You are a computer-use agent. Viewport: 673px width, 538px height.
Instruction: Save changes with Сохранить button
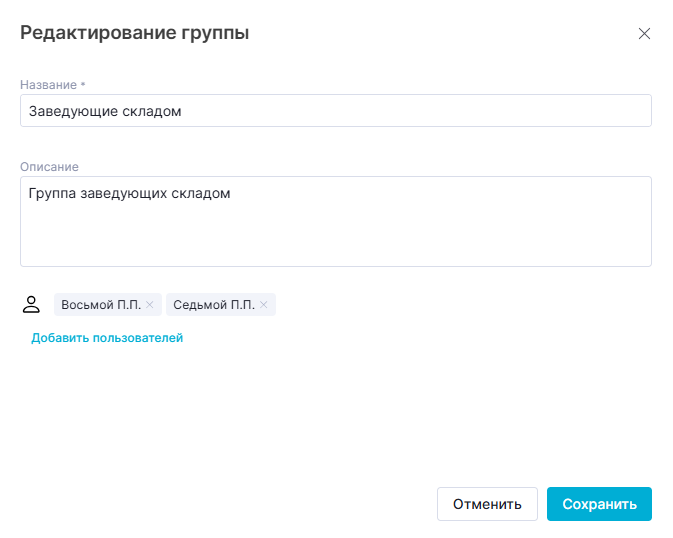point(599,504)
